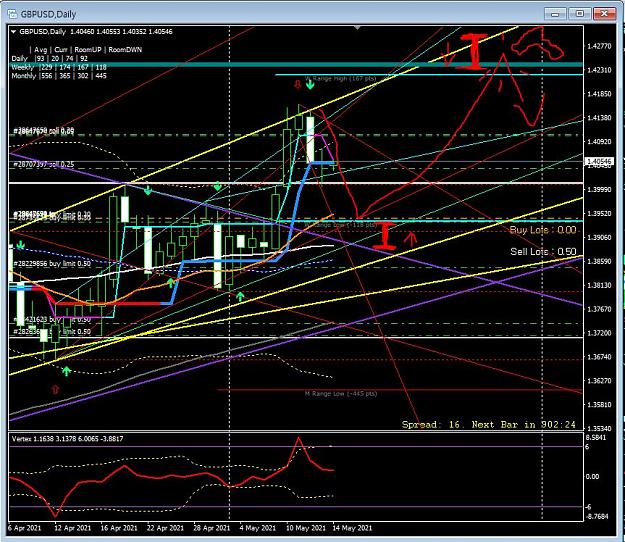Click the 6 Apr 2021 date on time axis
Image resolution: width=625 pixels, height=542 pixels.
(x=24, y=528)
